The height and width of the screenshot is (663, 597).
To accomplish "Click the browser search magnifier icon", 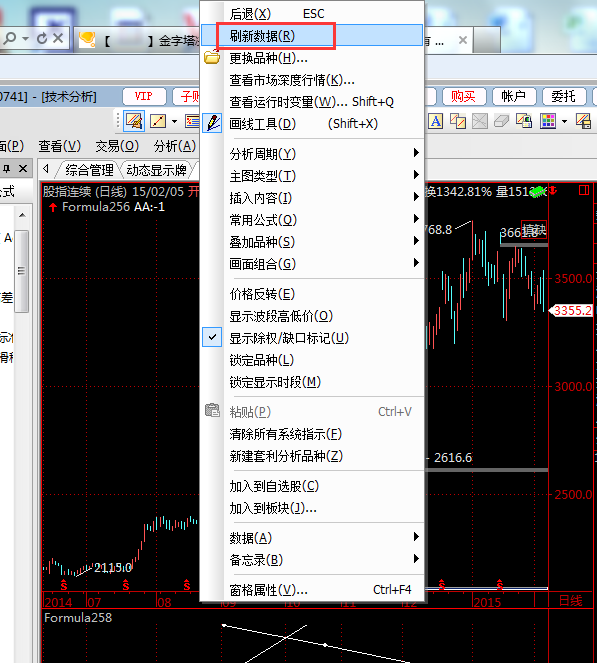I will point(9,38).
